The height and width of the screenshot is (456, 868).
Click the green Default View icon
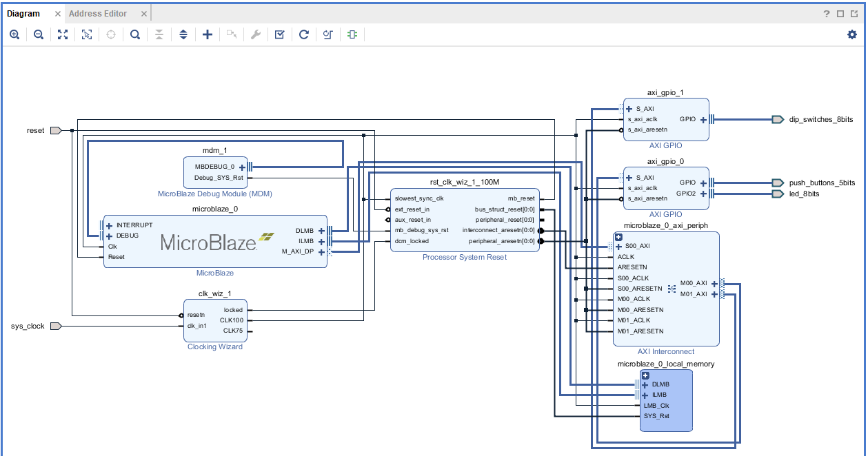pos(352,34)
